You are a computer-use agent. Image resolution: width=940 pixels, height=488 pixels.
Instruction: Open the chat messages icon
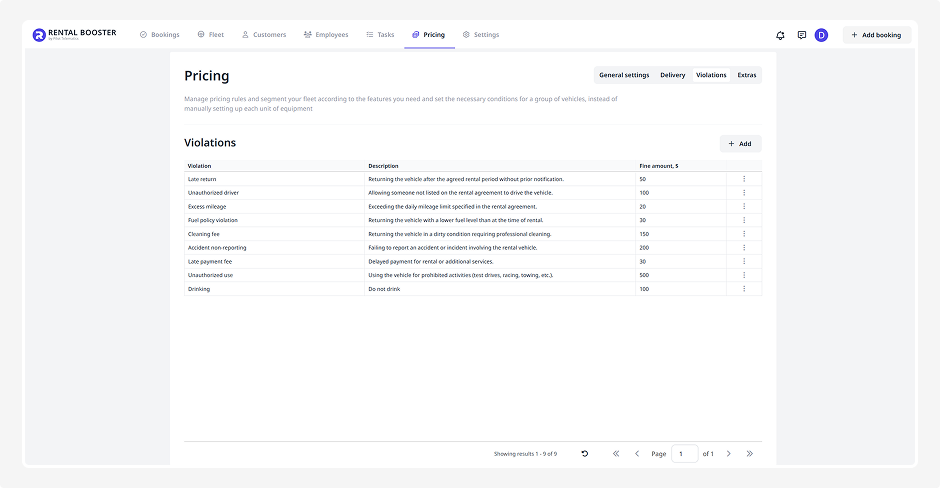point(802,35)
